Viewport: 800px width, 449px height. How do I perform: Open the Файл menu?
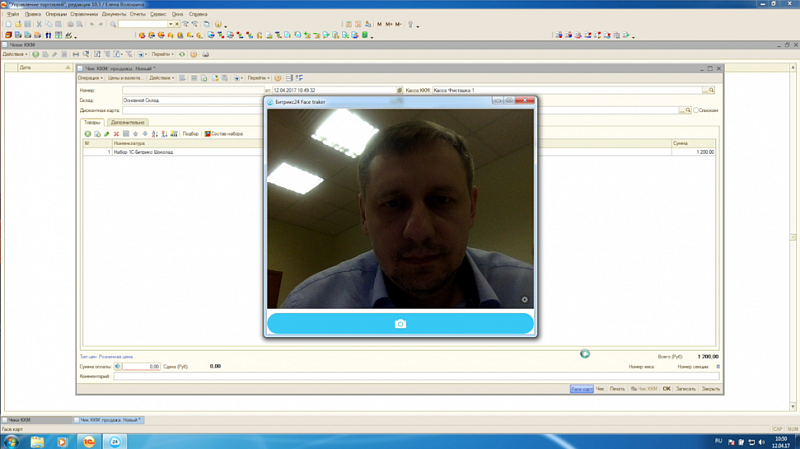[x=13, y=14]
